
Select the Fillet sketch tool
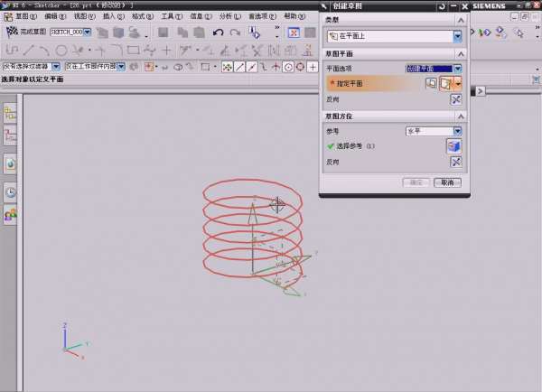coord(117,51)
